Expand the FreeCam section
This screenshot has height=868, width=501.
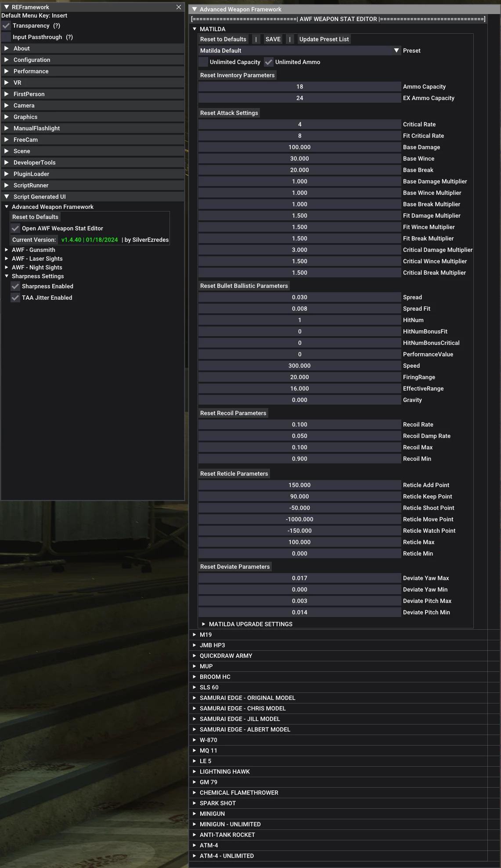point(93,140)
